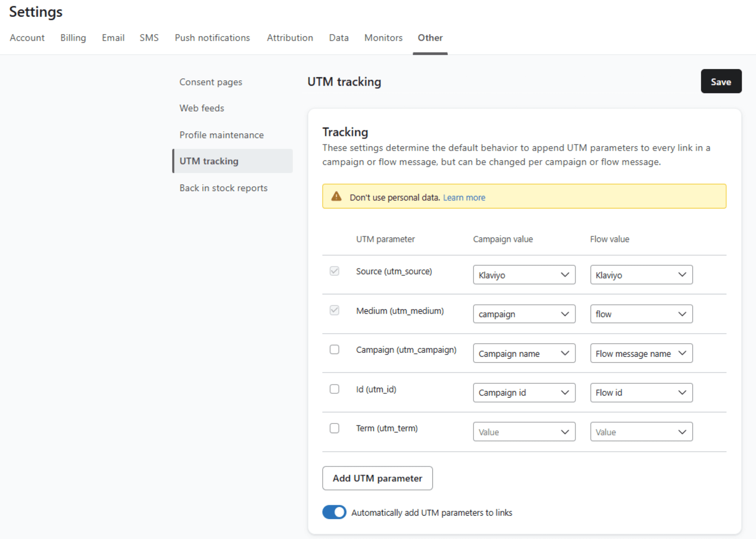
Task: Open the 'Campaign id' dropdown
Action: pyautogui.click(x=524, y=393)
